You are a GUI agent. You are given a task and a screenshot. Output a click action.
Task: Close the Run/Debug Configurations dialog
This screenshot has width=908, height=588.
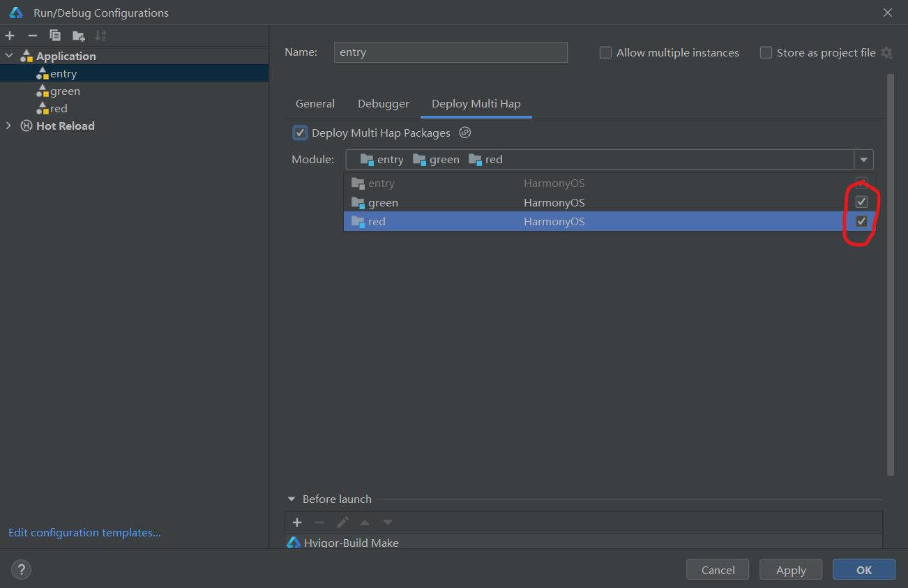point(888,13)
